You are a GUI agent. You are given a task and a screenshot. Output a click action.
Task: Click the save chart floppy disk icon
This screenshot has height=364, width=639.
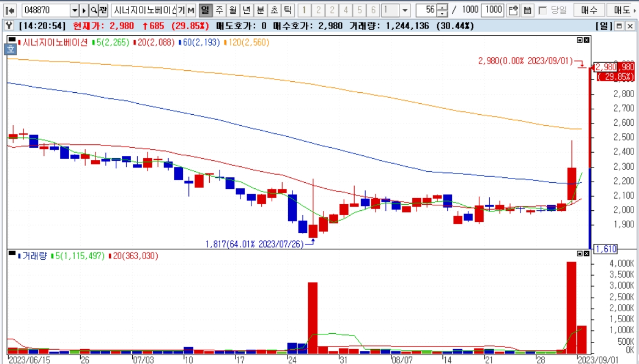click(527, 10)
